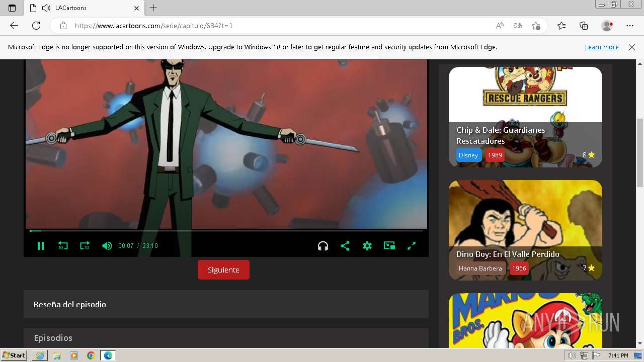Open Read aloud feature
This screenshot has width=644, height=362.
click(x=500, y=26)
